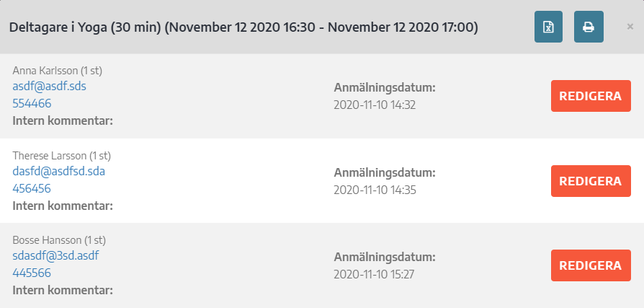Close the Deltagare i Yoga dialog
Viewport: 644px width, 308px height.
coord(630,27)
